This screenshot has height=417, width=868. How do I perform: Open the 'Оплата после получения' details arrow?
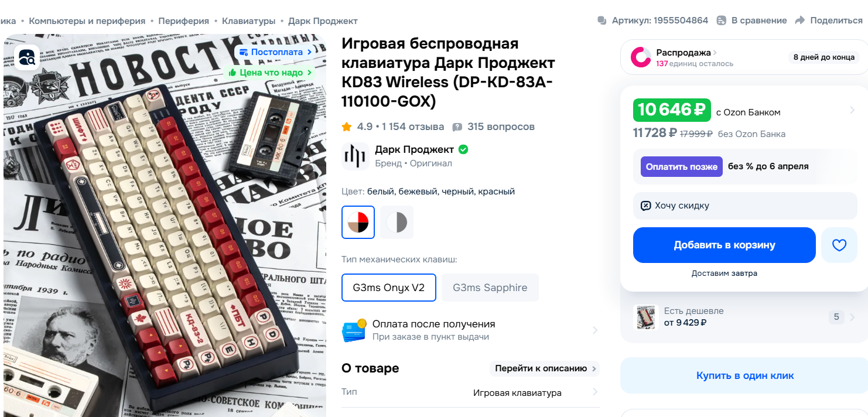(594, 330)
